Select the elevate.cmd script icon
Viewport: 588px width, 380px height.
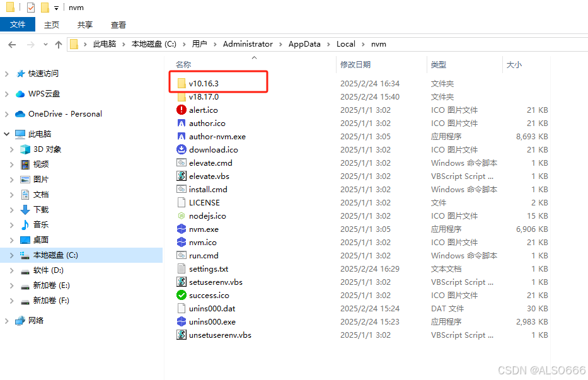[x=182, y=163]
